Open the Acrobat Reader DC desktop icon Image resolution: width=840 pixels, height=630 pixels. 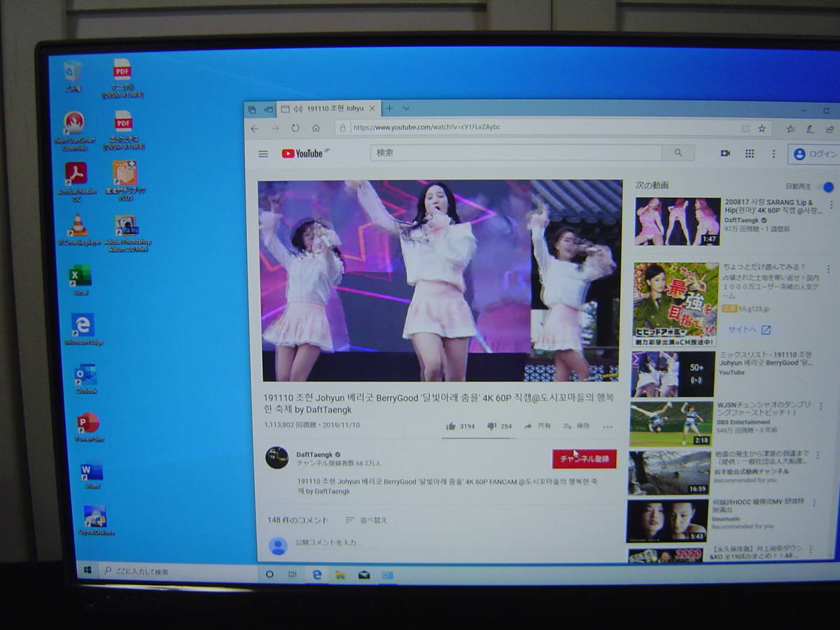click(76, 181)
